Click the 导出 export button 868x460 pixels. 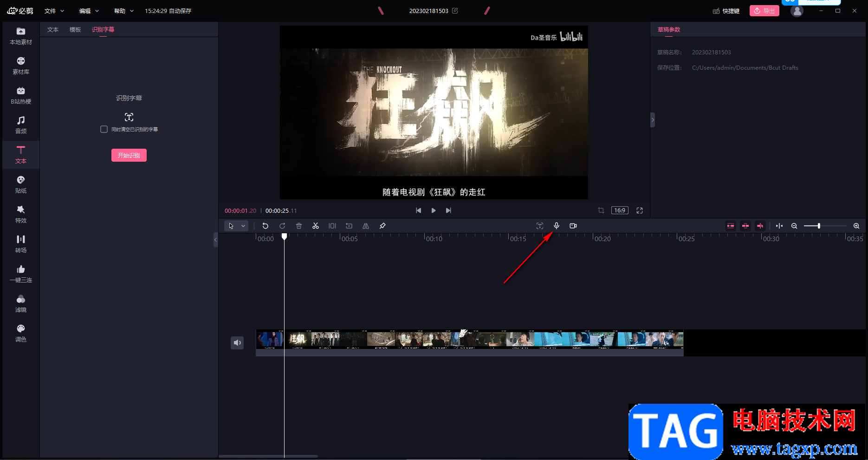(764, 11)
